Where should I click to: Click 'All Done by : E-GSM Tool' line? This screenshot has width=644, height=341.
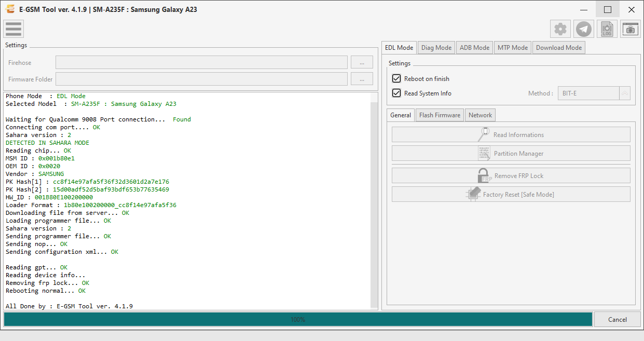click(69, 306)
